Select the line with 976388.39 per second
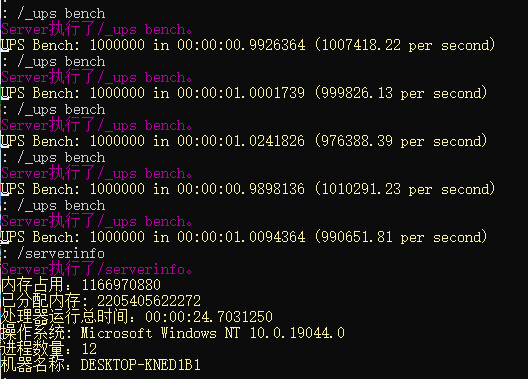 coord(244,141)
